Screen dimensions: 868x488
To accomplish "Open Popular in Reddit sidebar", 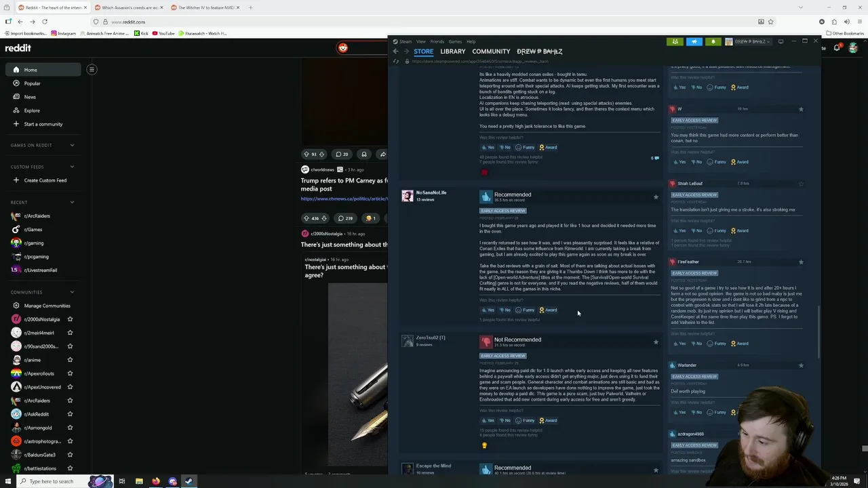I will pyautogui.click(x=43, y=83).
